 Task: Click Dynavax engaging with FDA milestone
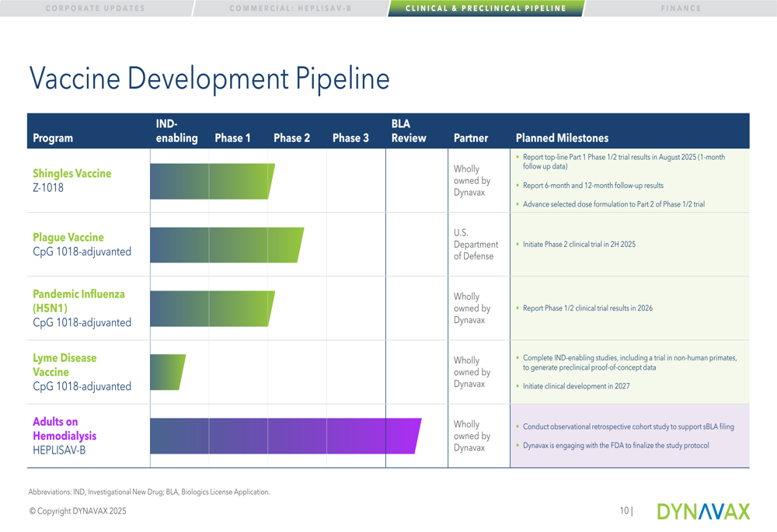coord(615,445)
